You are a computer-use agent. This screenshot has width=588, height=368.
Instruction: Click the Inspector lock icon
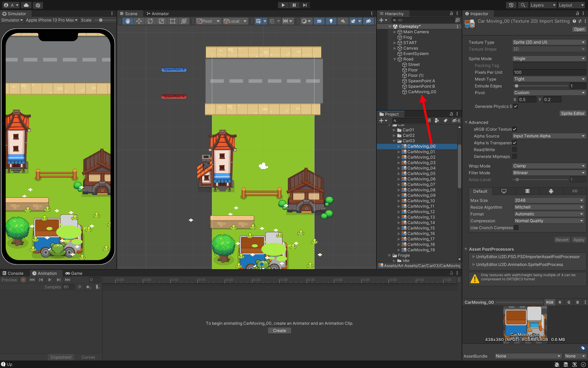577,14
